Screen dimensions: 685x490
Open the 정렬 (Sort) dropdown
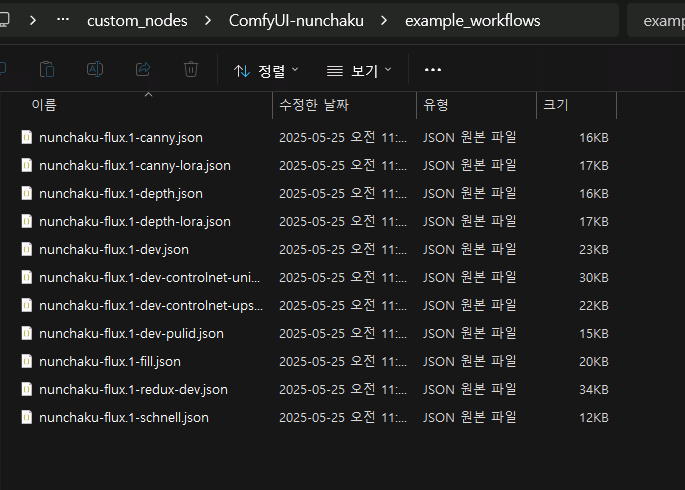[x=266, y=71]
